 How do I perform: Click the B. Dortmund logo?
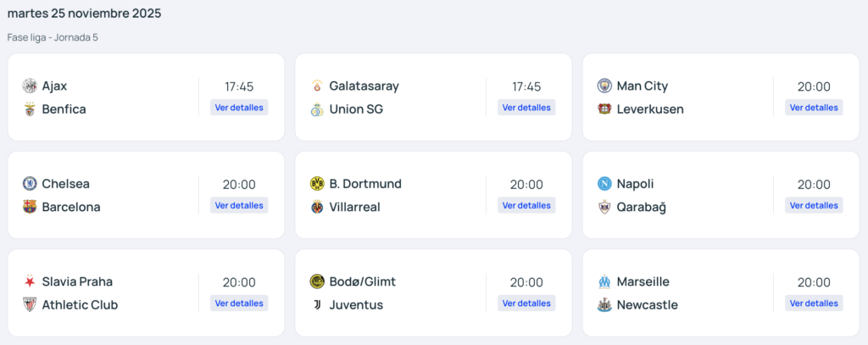tap(317, 184)
